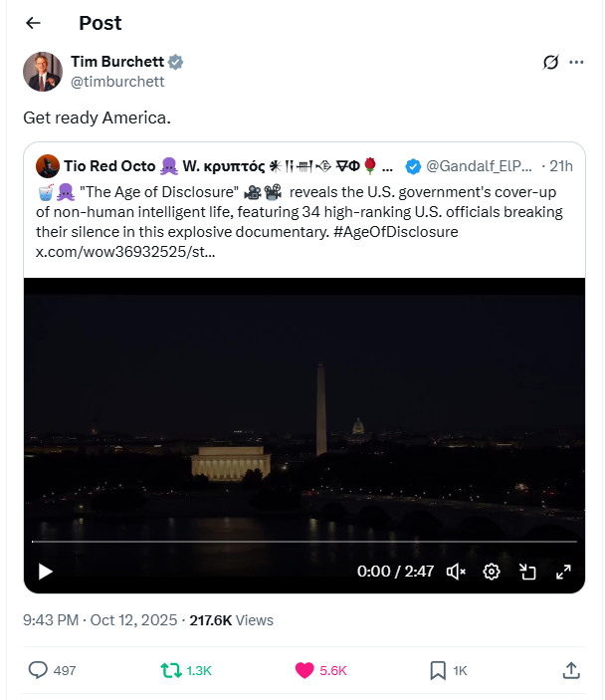605x700 pixels.
Task: Enable picture-in-picture for video
Action: (527, 572)
